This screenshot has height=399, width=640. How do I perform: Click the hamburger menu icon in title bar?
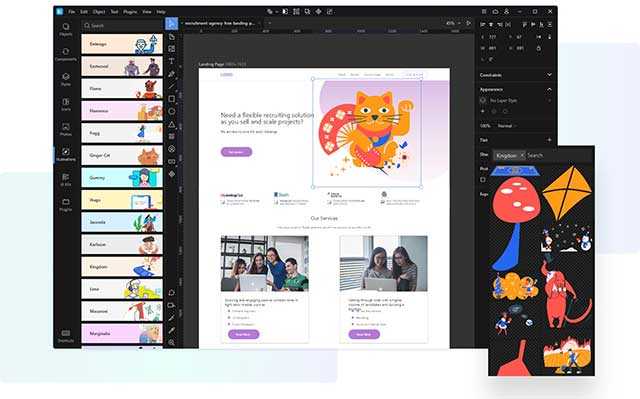(484, 11)
